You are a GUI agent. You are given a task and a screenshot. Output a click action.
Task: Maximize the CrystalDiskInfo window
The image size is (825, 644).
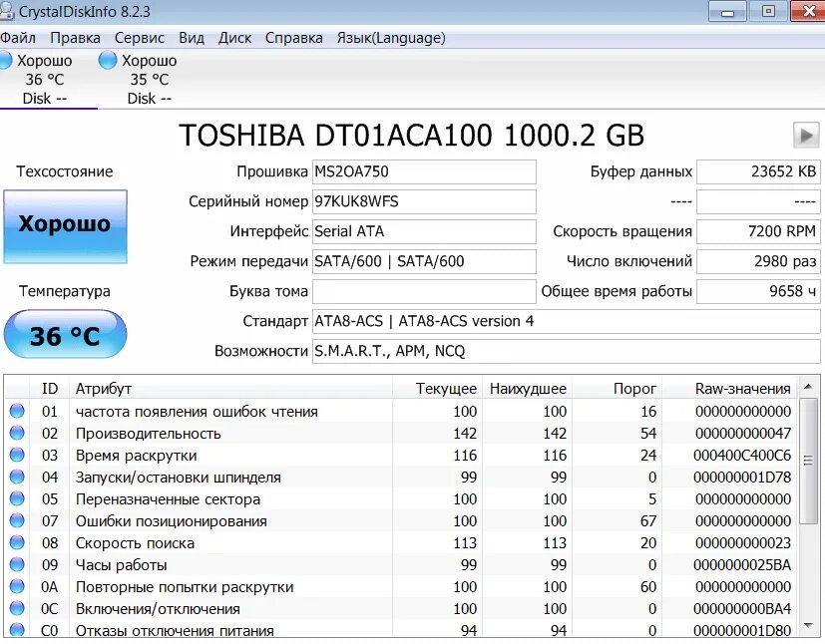pyautogui.click(x=769, y=12)
